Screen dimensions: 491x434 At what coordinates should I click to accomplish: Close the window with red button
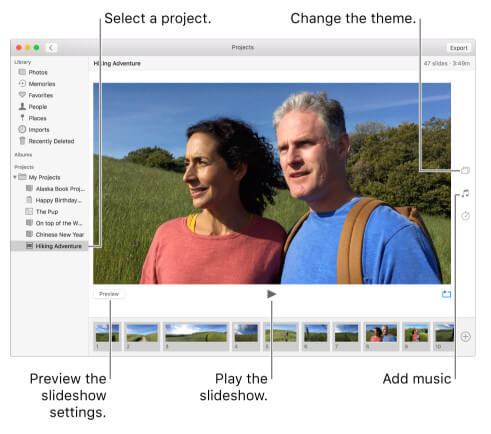pos(19,48)
